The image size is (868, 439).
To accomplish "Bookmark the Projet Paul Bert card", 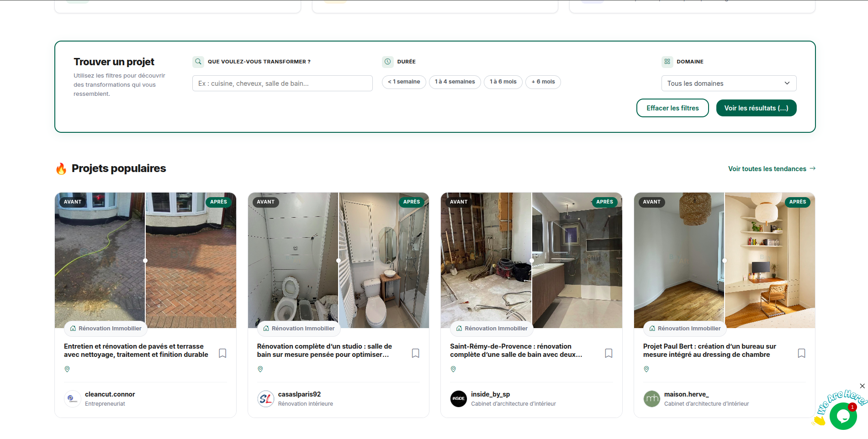I will [801, 353].
